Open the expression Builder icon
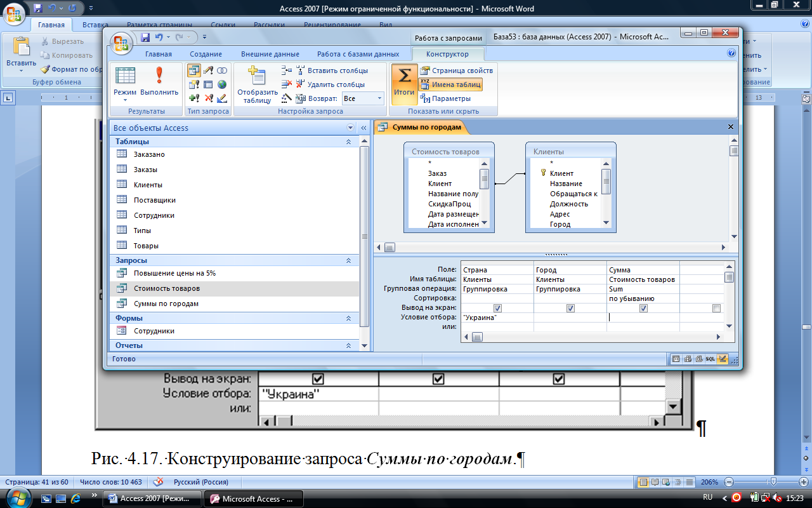The width and height of the screenshot is (812, 508). [x=287, y=98]
